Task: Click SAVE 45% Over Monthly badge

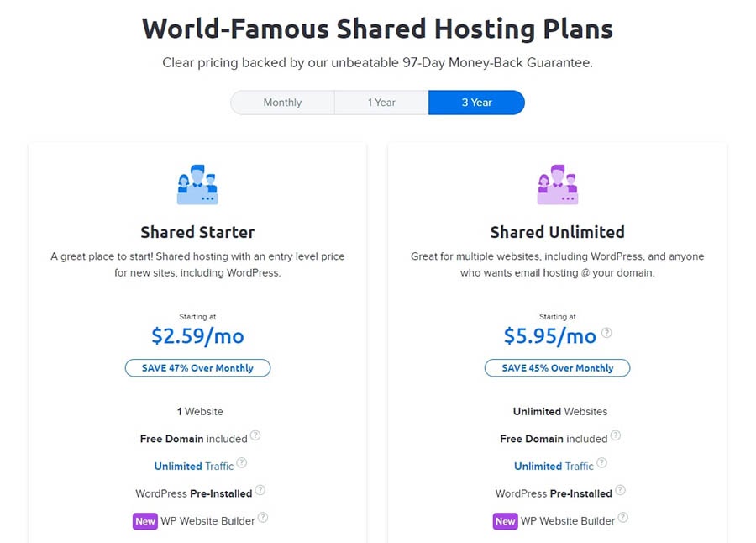Action: (558, 368)
